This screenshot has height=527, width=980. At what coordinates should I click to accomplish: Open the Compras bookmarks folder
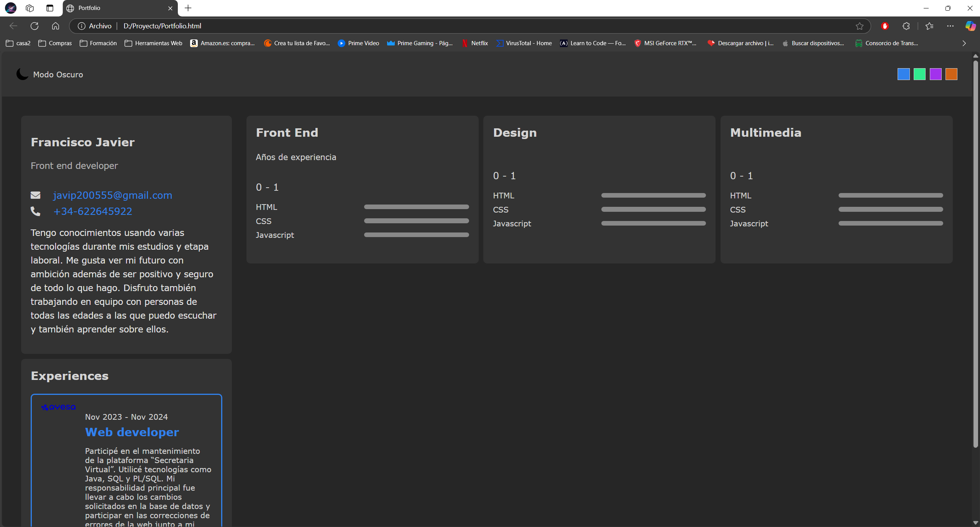click(x=55, y=43)
